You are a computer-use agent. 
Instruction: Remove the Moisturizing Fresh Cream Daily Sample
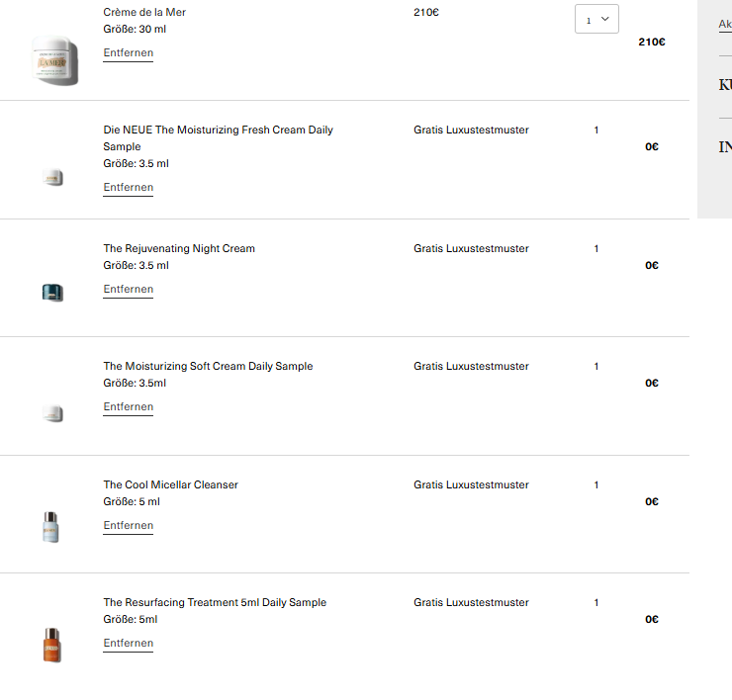tap(128, 187)
